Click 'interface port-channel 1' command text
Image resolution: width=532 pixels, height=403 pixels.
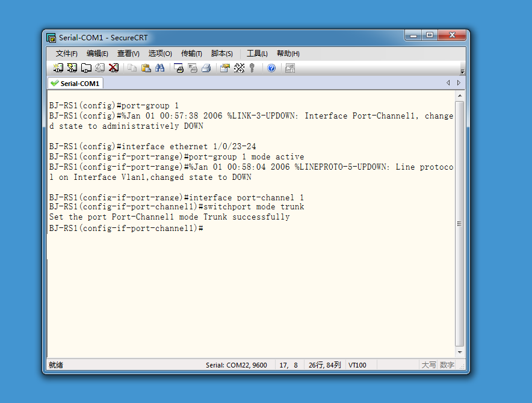pyautogui.click(x=246, y=197)
